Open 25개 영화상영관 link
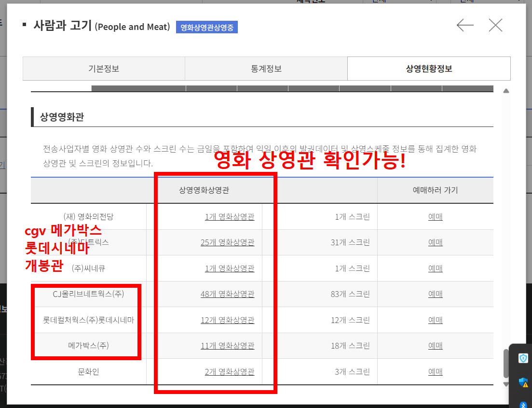The height and width of the screenshot is (408, 532). coord(227,242)
